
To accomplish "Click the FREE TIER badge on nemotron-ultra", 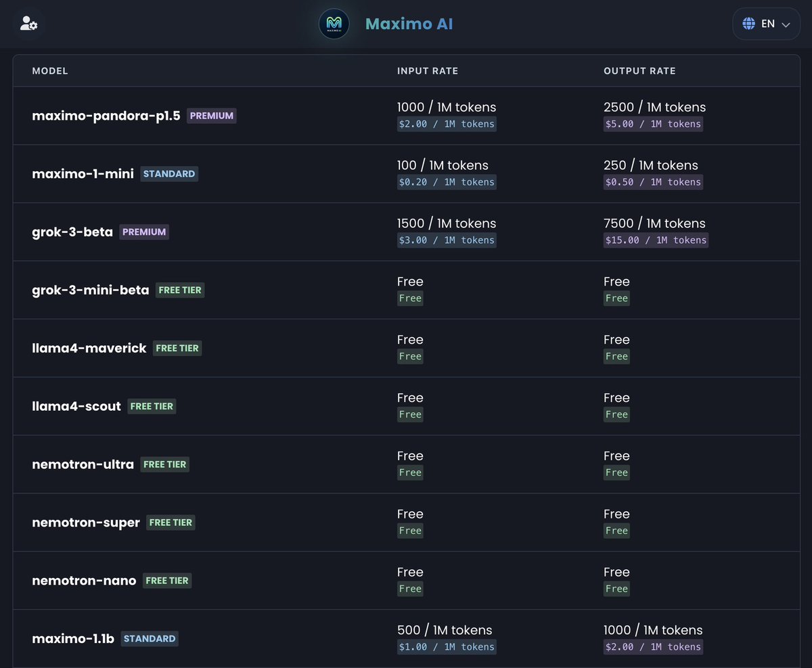I will pyautogui.click(x=165, y=465).
